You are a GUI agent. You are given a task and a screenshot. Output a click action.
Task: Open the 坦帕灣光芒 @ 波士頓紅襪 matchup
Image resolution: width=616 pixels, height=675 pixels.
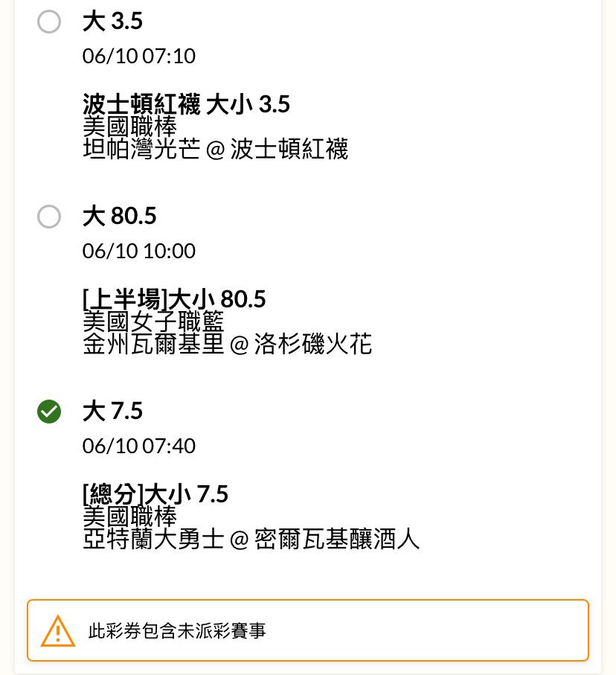point(215,150)
